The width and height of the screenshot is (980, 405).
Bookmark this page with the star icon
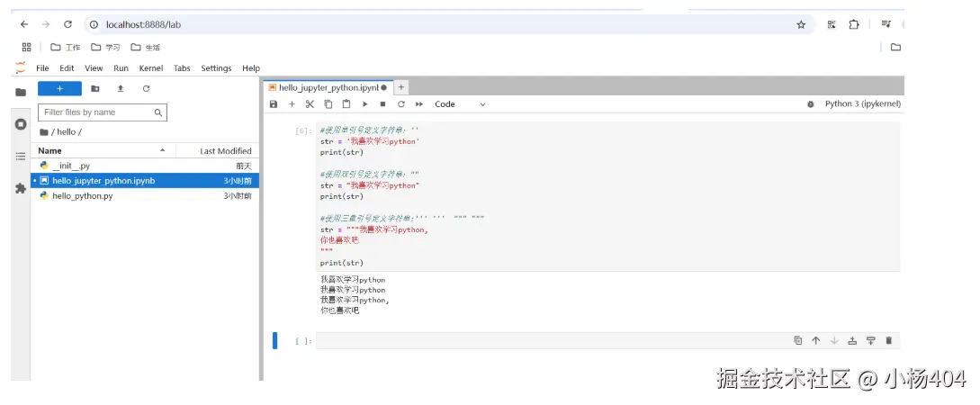coord(801,24)
